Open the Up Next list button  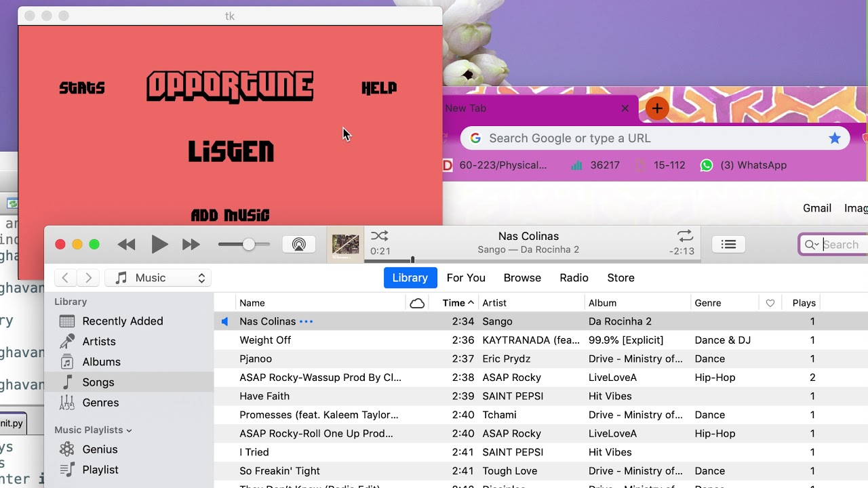[x=728, y=245]
